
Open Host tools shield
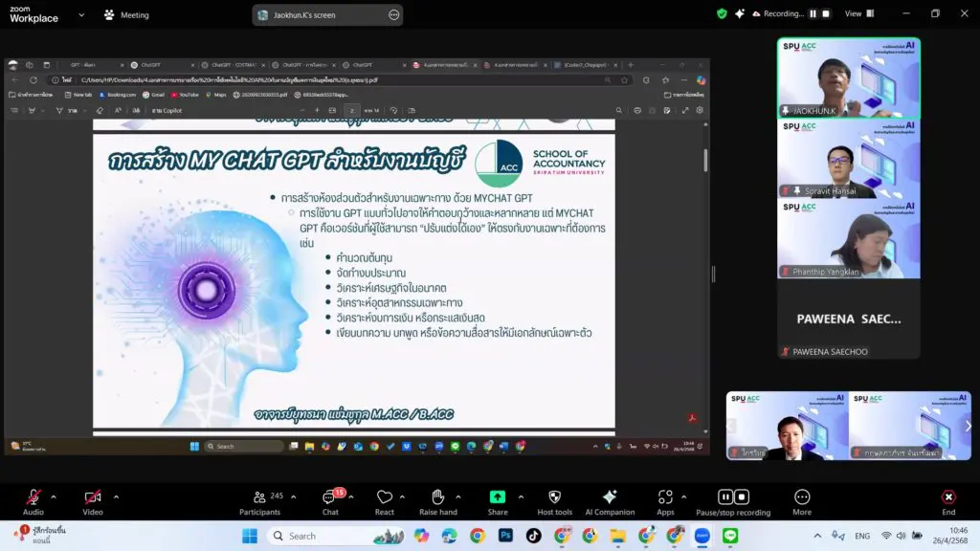click(x=554, y=502)
